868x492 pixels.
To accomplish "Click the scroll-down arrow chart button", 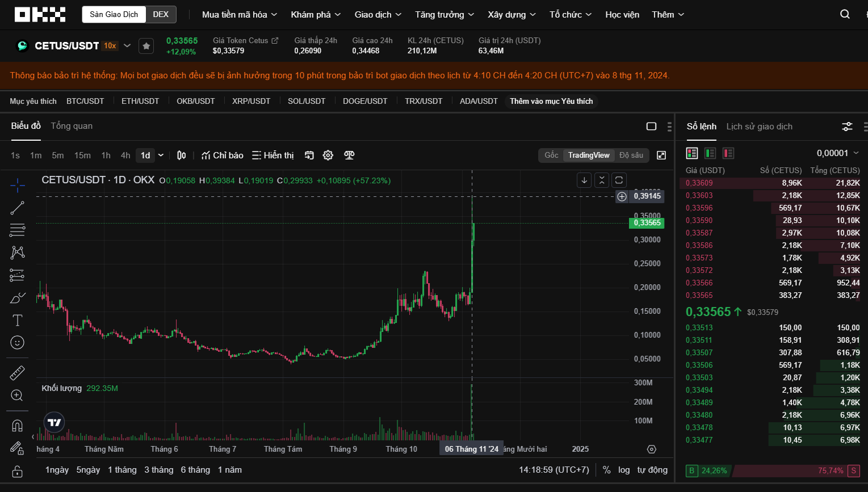I will coord(584,180).
